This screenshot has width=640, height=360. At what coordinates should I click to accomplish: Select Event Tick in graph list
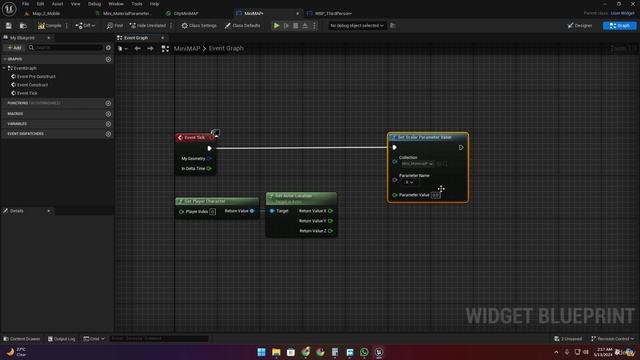(x=27, y=93)
